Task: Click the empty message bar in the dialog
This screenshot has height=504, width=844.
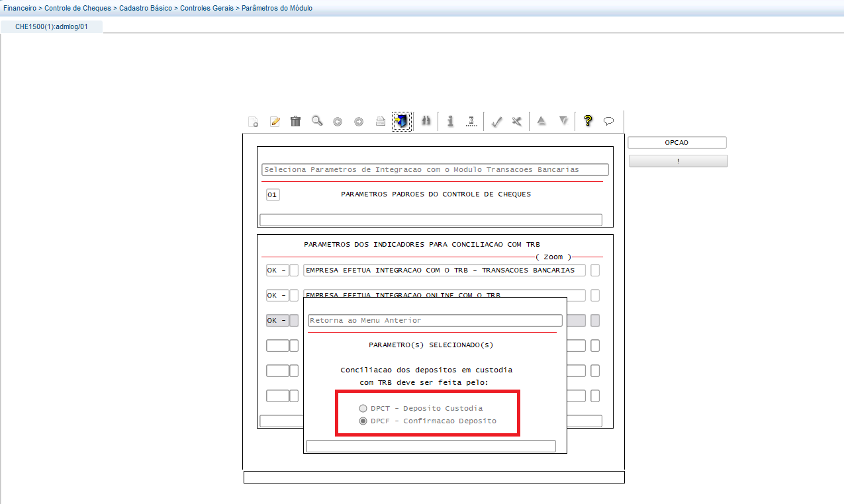Action: click(x=431, y=446)
